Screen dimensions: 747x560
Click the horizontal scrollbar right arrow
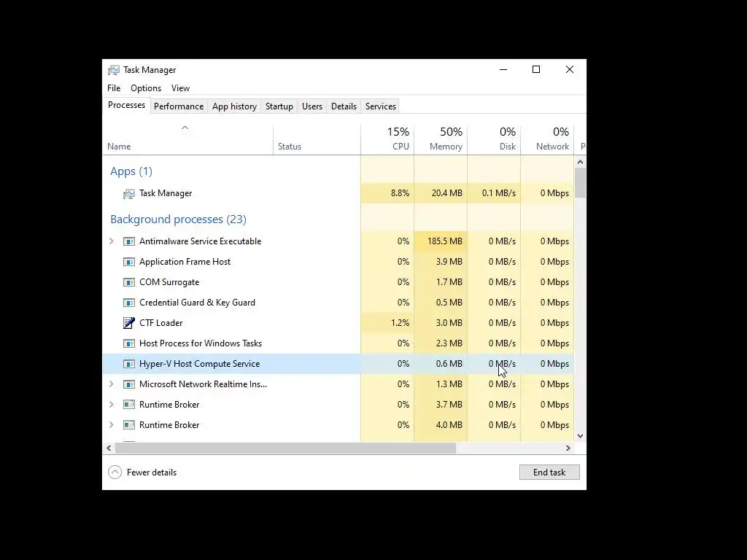click(568, 448)
